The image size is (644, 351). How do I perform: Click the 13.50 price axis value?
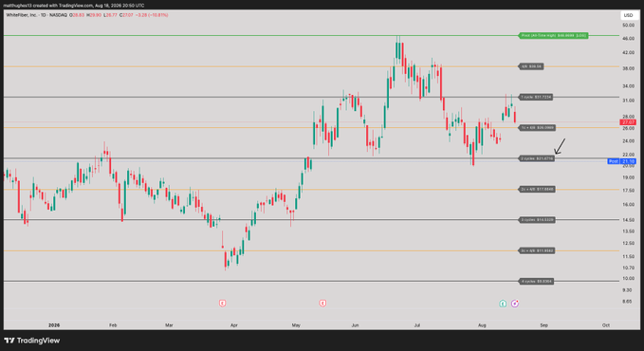pyautogui.click(x=628, y=231)
